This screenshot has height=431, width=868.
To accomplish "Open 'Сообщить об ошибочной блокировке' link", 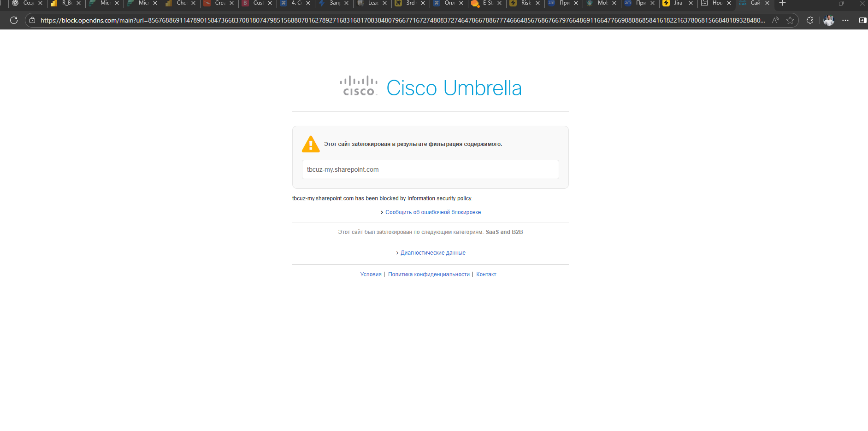I will tap(433, 212).
